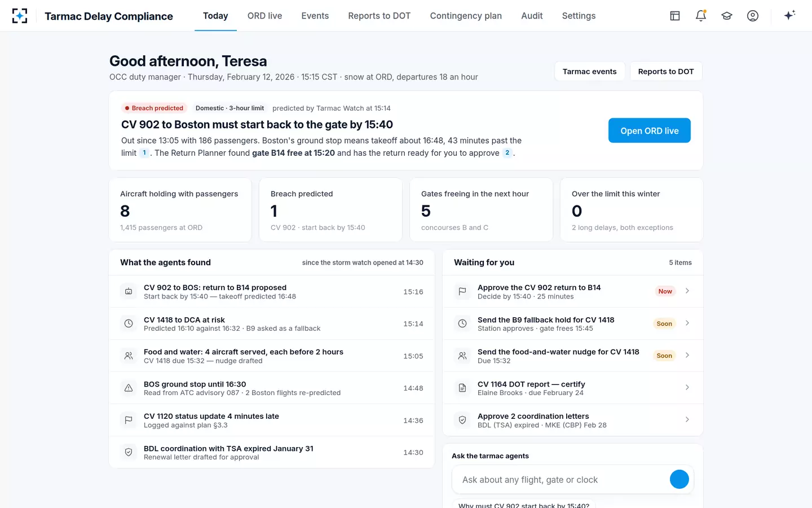Open the Audit tab
The image size is (812, 508).
click(532, 16)
